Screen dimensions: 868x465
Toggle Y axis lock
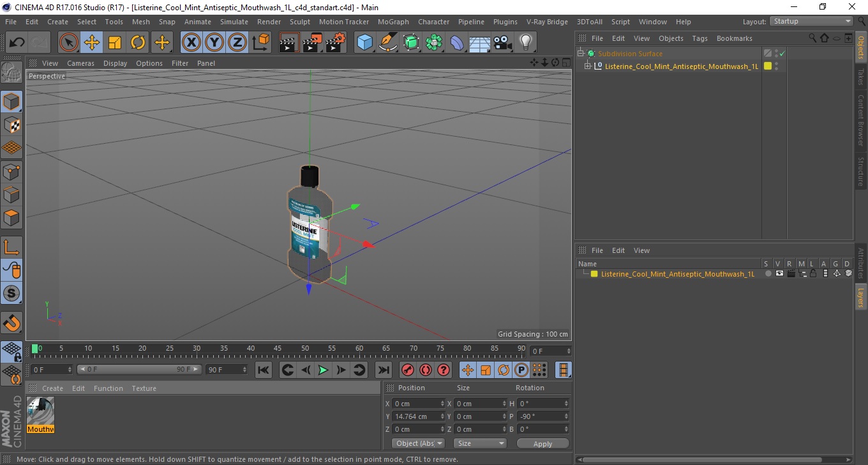tap(214, 43)
